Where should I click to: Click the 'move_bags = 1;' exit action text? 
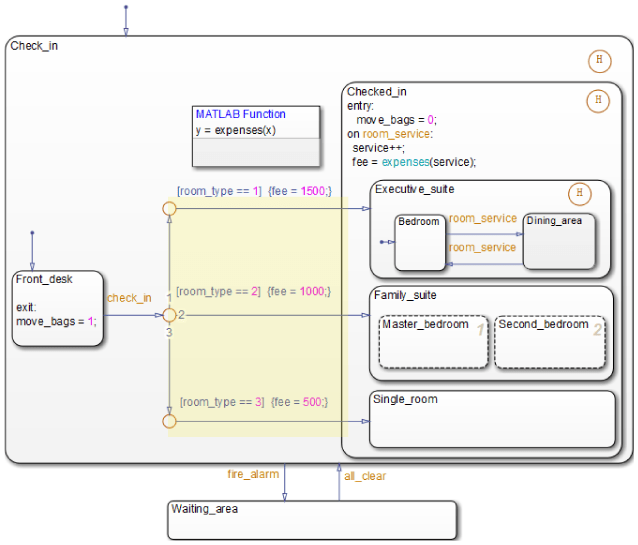tap(57, 322)
